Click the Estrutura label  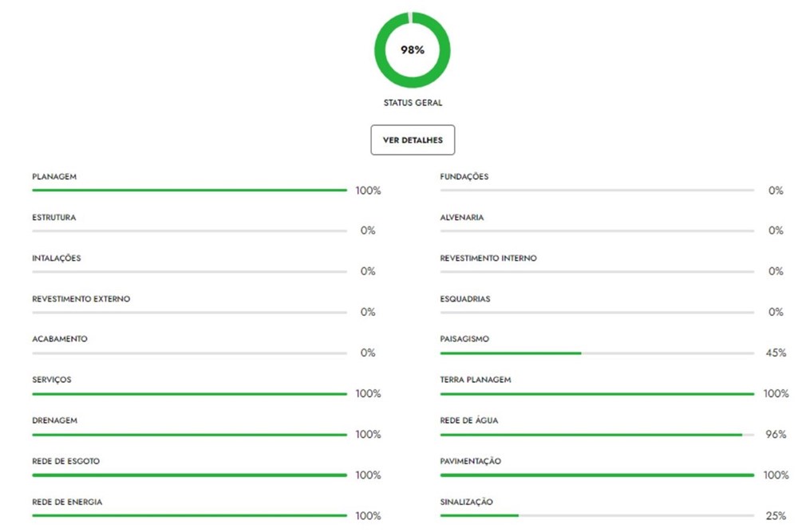pyautogui.click(x=54, y=217)
